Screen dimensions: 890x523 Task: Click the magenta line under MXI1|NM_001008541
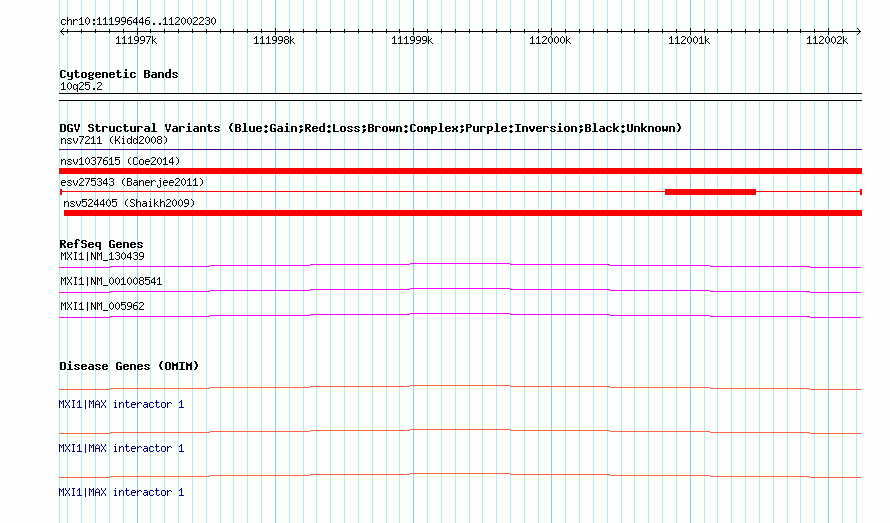pos(460,290)
